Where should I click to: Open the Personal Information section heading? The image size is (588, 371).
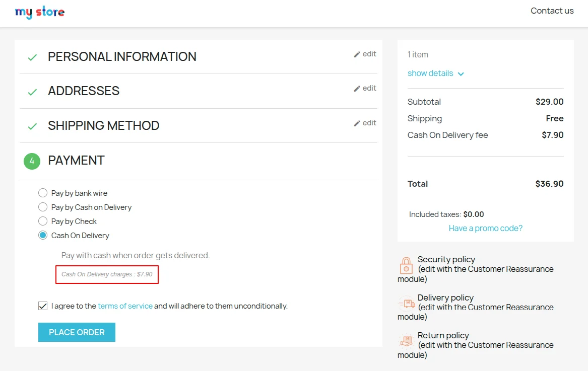[x=122, y=56]
